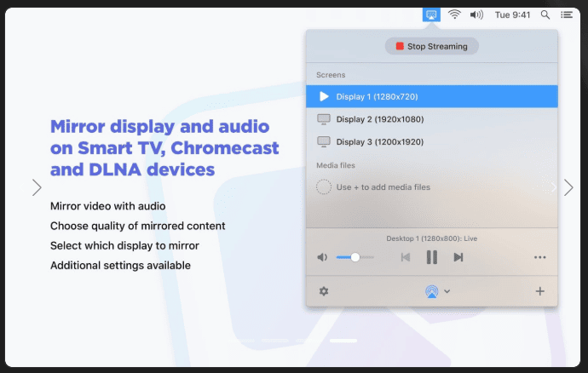The width and height of the screenshot is (588, 373).
Task: Click 'Additional settings available' text
Action: tap(120, 266)
